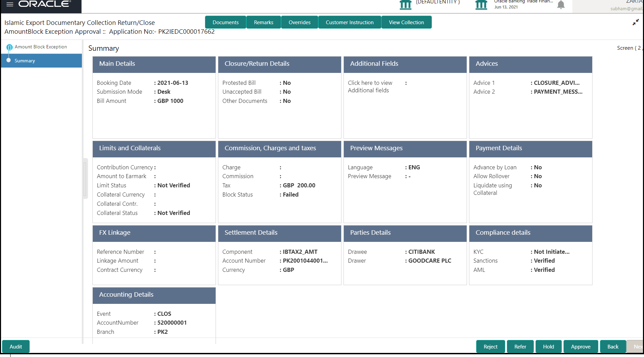Click the Audit button
This screenshot has width=644, height=357.
pyautogui.click(x=16, y=346)
